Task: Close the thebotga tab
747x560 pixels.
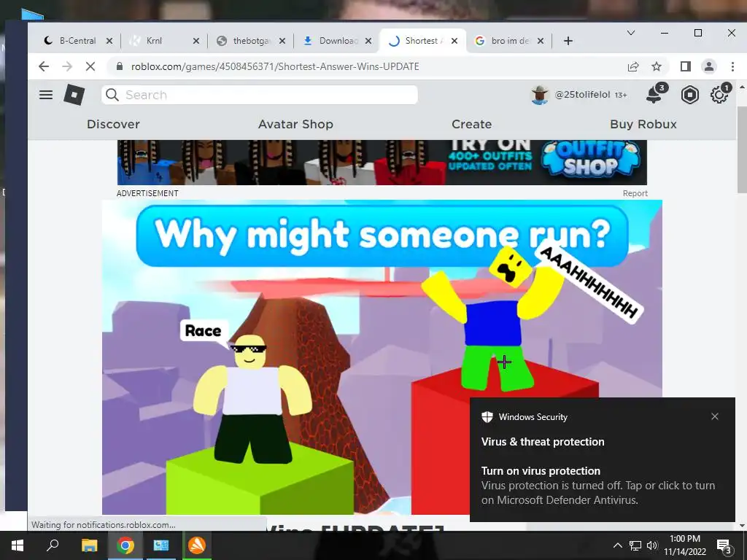Action: point(282,41)
